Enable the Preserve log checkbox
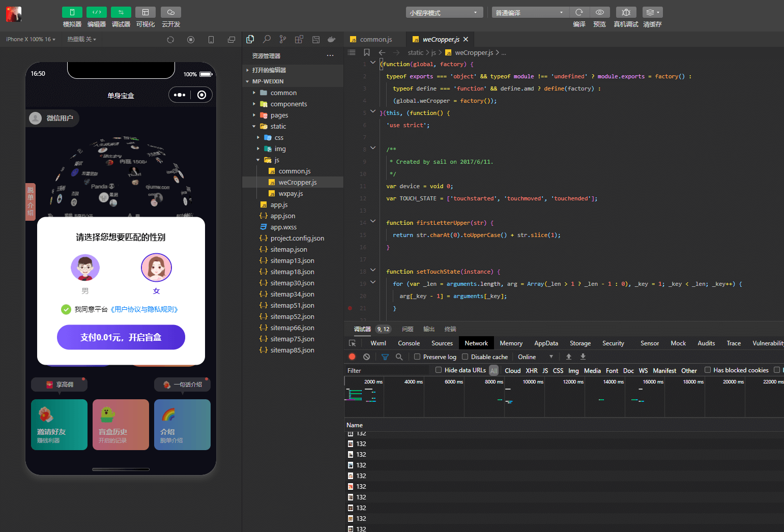The image size is (784, 532). [417, 357]
